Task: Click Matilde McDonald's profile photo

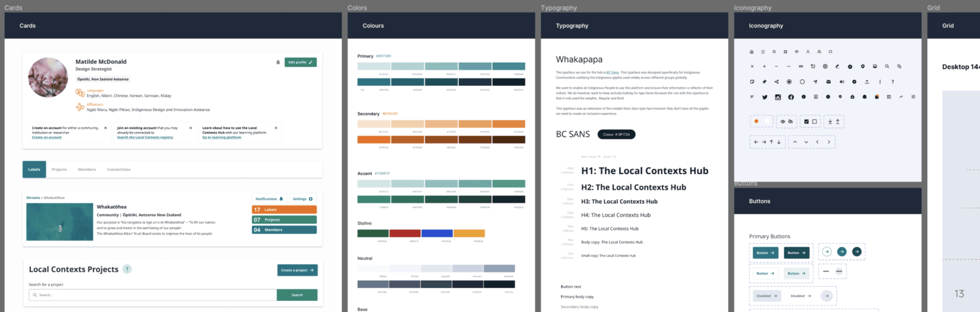Action: [48, 78]
